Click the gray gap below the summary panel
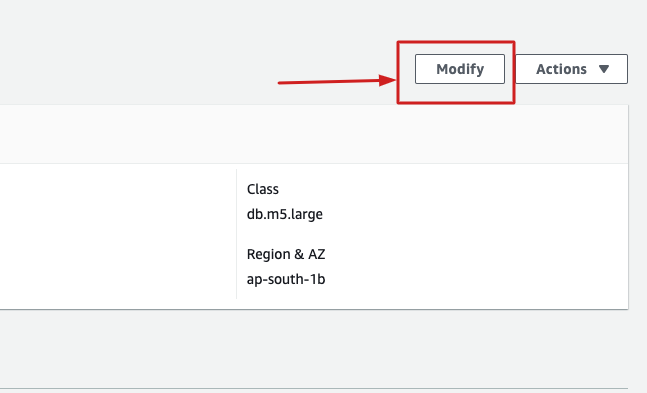647x393 pixels. pyautogui.click(x=314, y=348)
